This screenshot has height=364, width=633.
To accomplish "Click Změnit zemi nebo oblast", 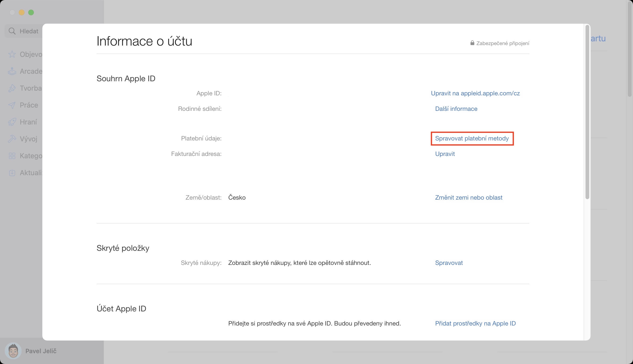I will (469, 197).
